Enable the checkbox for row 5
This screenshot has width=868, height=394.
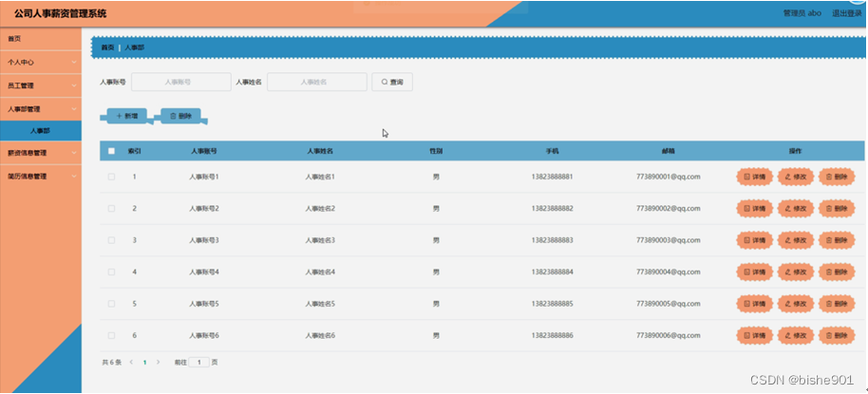point(111,304)
